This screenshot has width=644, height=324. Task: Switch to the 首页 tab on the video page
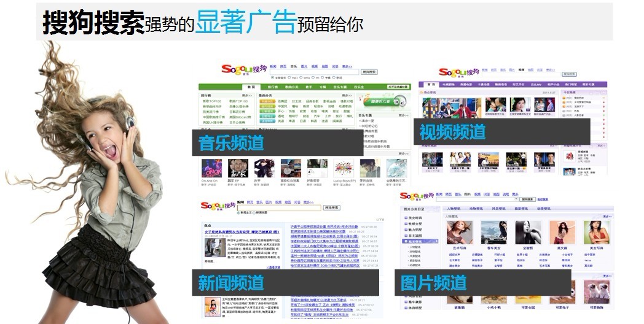(431, 85)
